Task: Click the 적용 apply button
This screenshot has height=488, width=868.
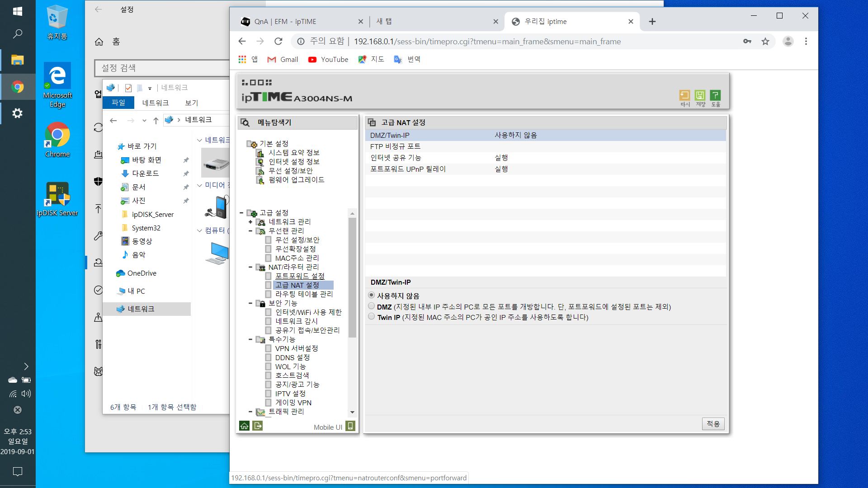Action: click(713, 423)
